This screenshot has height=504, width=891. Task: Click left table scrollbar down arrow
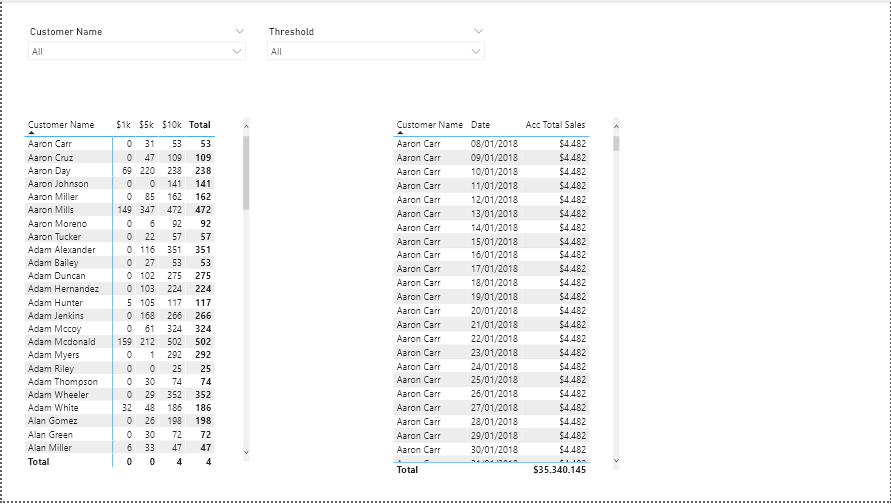[246, 452]
